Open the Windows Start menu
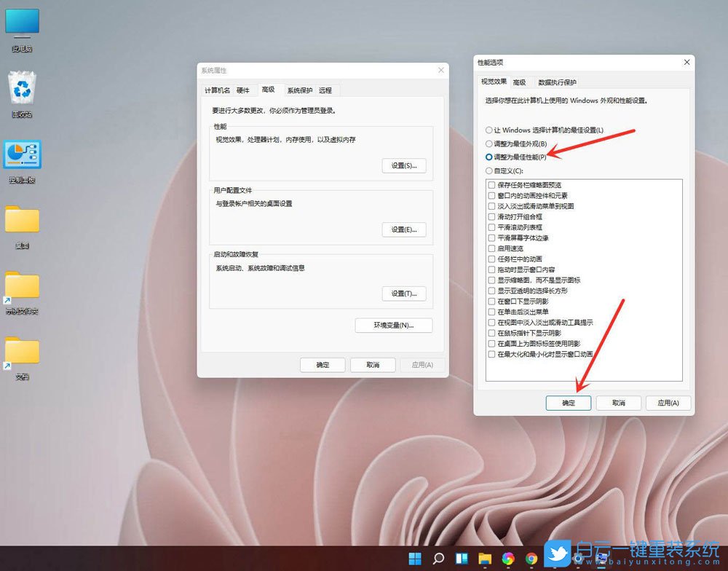This screenshot has width=728, height=571. [x=415, y=559]
